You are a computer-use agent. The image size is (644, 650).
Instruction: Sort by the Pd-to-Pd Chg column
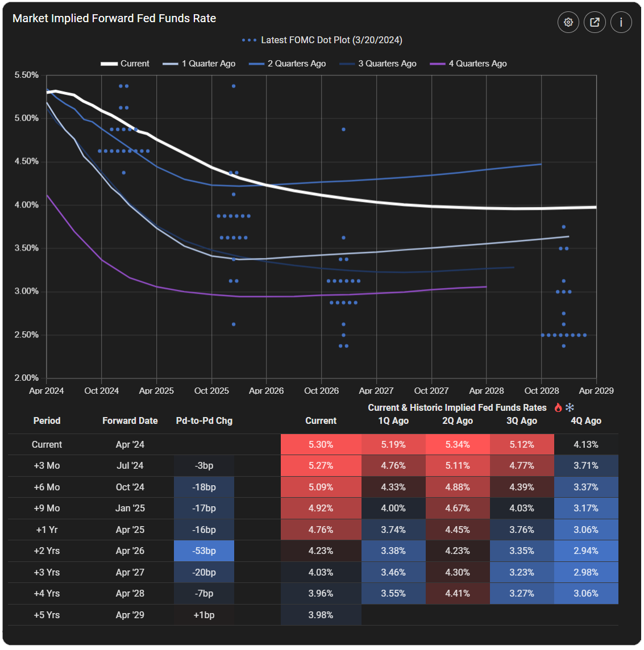[203, 420]
